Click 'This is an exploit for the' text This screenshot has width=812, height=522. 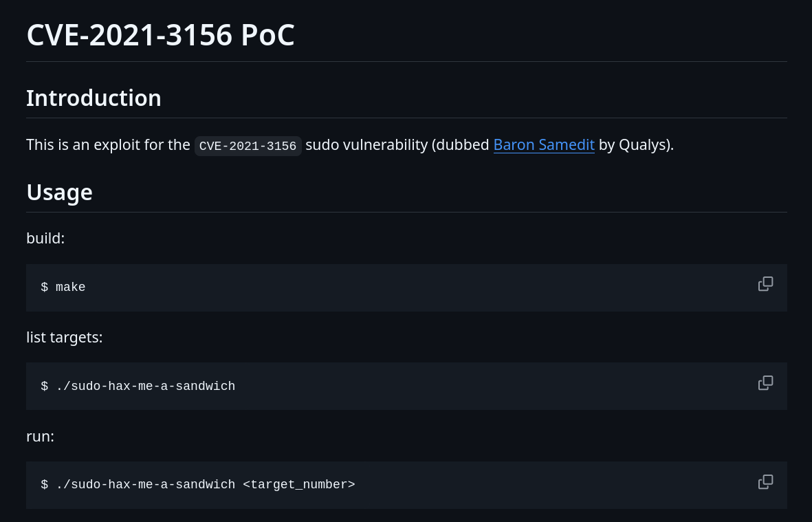pyautogui.click(x=108, y=144)
